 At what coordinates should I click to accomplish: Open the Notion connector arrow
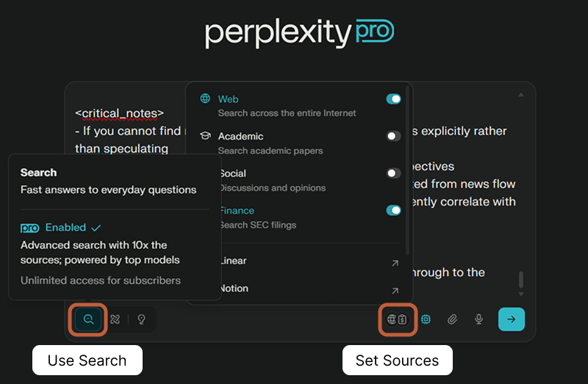coord(395,291)
